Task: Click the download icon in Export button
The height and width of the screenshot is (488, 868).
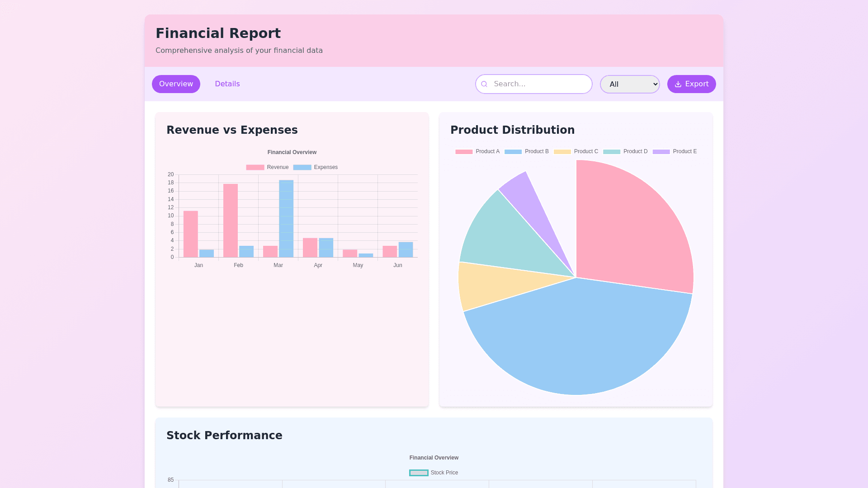Action: (x=678, y=84)
